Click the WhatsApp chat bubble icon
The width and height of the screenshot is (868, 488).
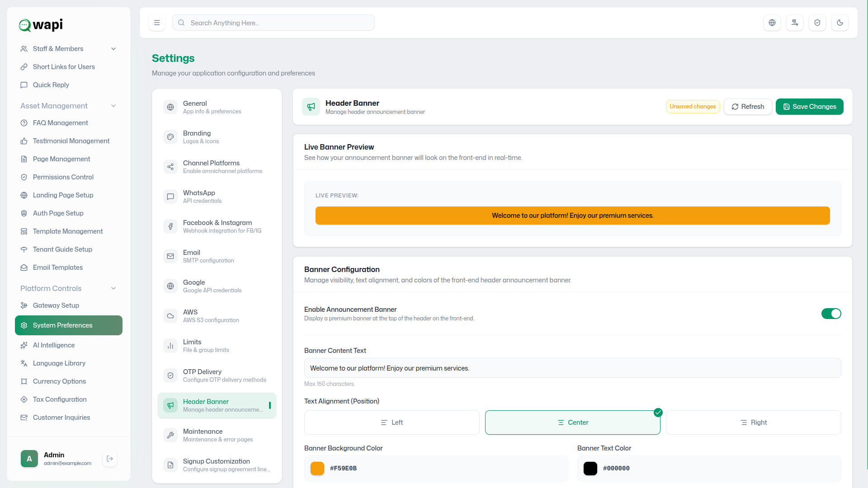click(170, 197)
